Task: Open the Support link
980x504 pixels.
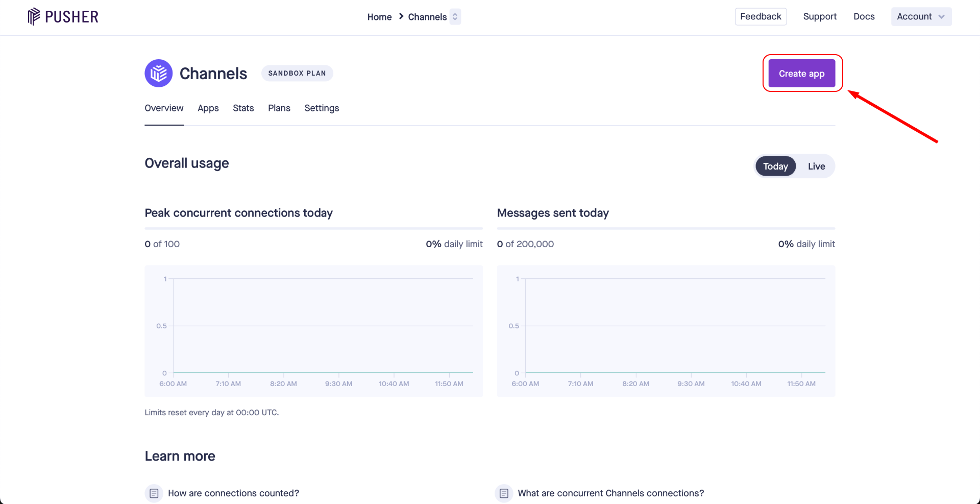Action: point(820,17)
